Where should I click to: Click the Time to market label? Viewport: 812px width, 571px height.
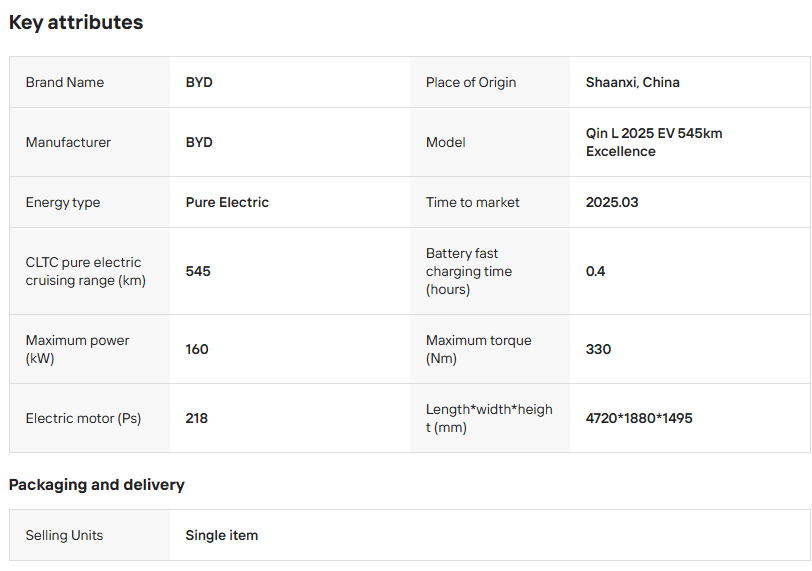[x=473, y=202]
